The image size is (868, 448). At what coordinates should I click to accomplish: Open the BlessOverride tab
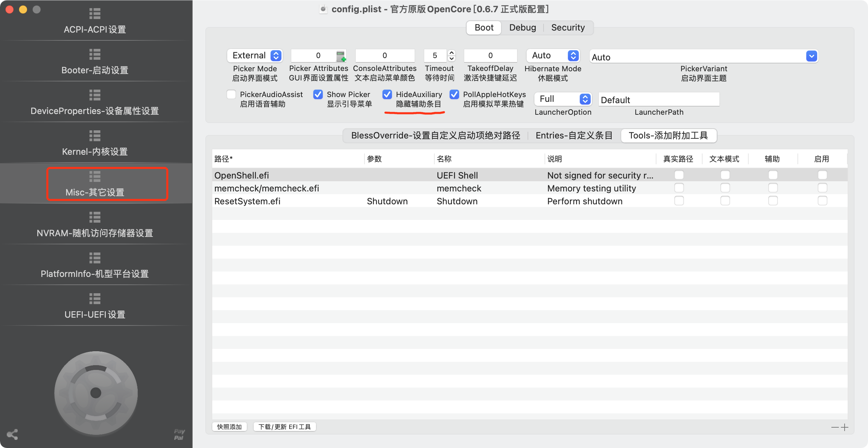point(436,135)
